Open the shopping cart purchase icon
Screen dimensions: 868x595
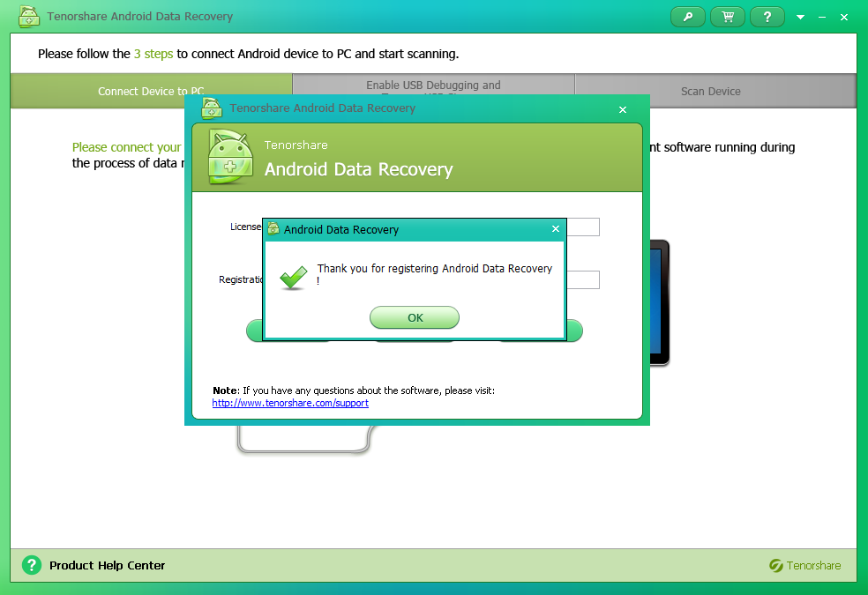pos(728,17)
